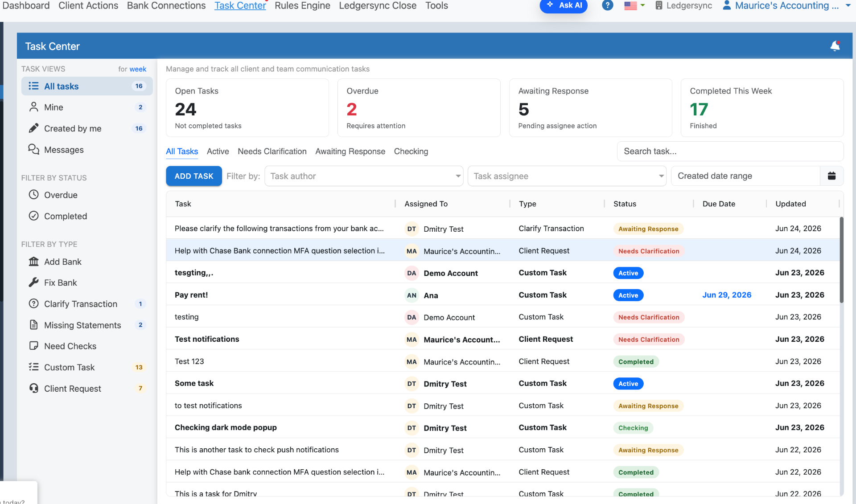Sort by the Due Date column header
Image resolution: width=856 pixels, height=504 pixels.
point(719,204)
